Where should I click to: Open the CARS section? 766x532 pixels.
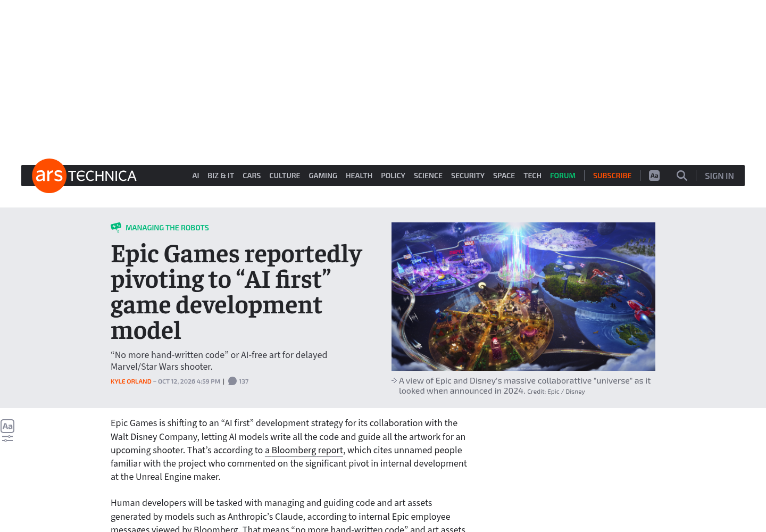click(x=252, y=176)
